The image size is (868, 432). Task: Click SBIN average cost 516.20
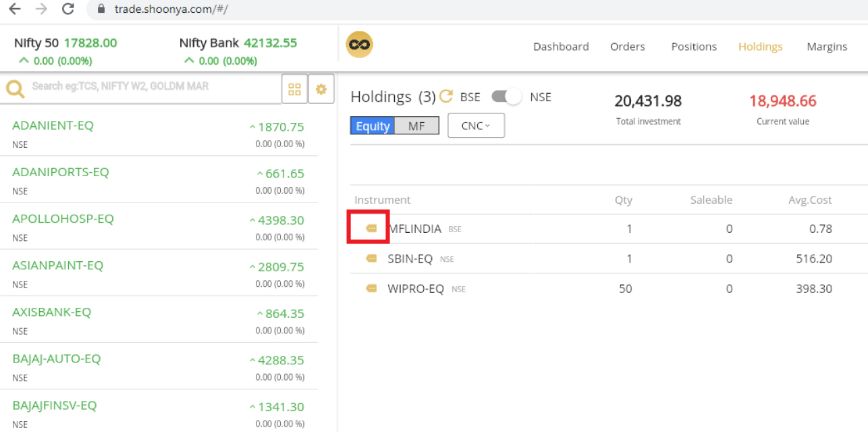[814, 259]
